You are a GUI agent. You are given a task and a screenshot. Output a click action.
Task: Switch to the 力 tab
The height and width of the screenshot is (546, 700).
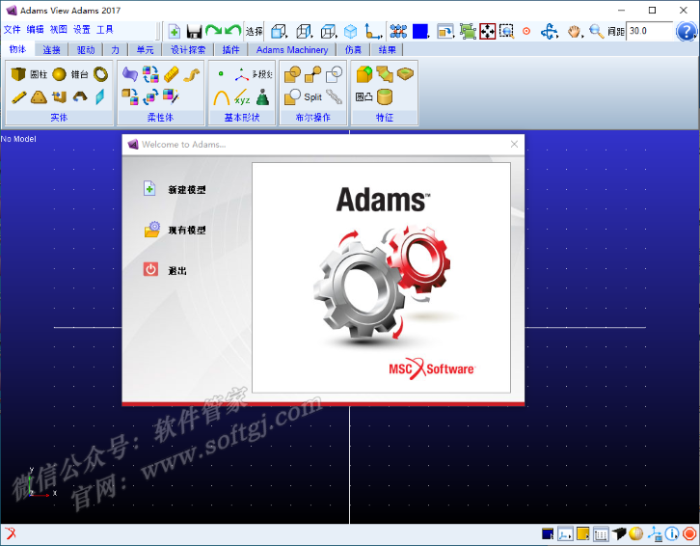(115, 50)
